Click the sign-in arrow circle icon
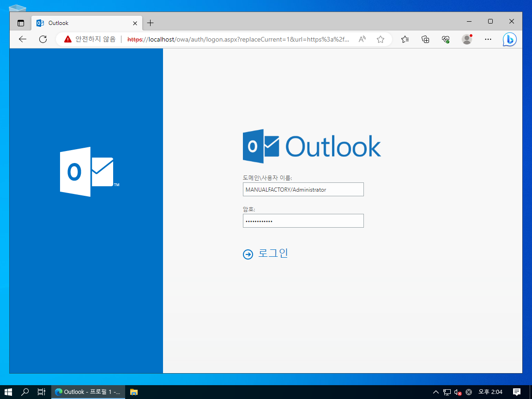 248,254
